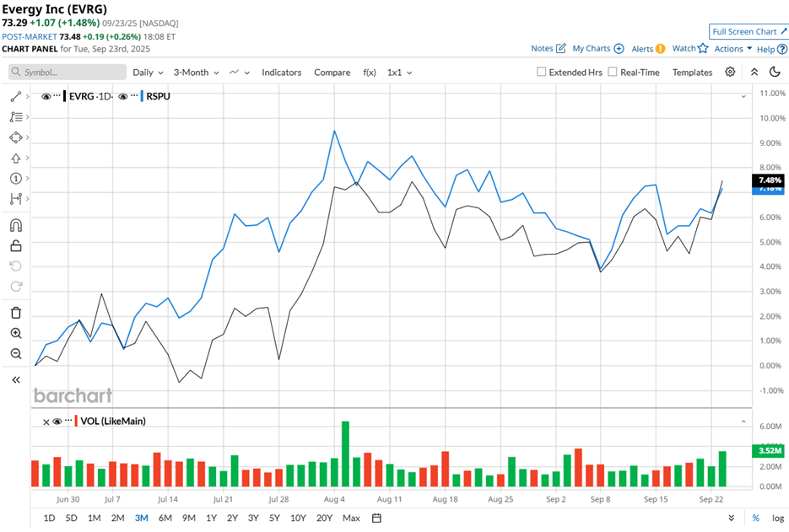
Task: Open Full Screen Chart link
Action: pyautogui.click(x=749, y=32)
